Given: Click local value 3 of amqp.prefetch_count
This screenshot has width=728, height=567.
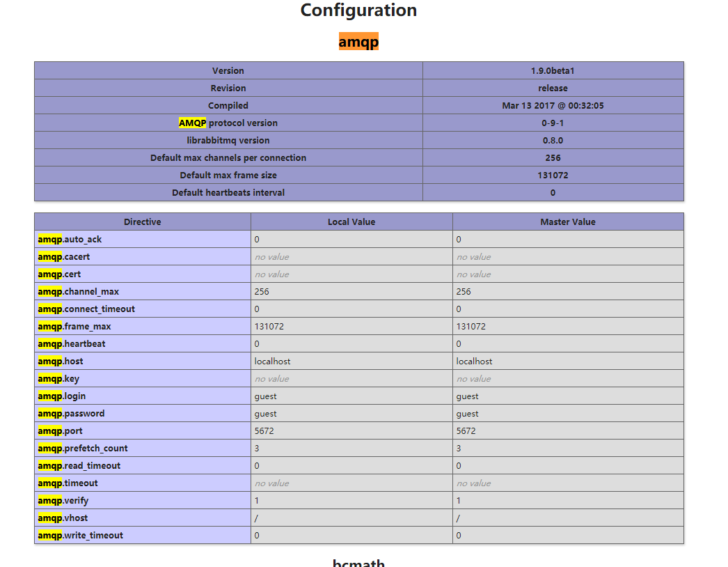Looking at the screenshot, I should click(257, 449).
